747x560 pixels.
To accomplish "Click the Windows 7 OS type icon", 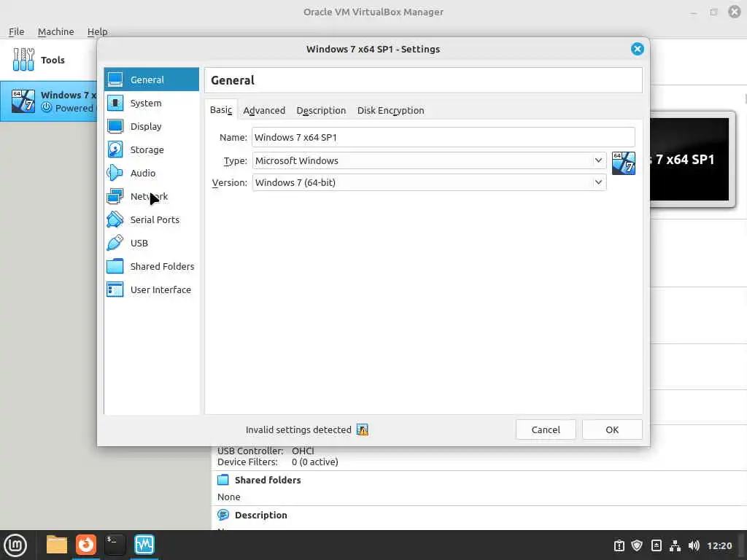I will coord(624,163).
